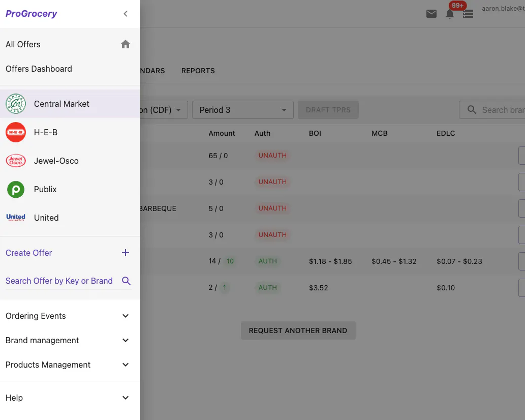Click the MCB column header
Screen dimensions: 525x420
(379, 133)
